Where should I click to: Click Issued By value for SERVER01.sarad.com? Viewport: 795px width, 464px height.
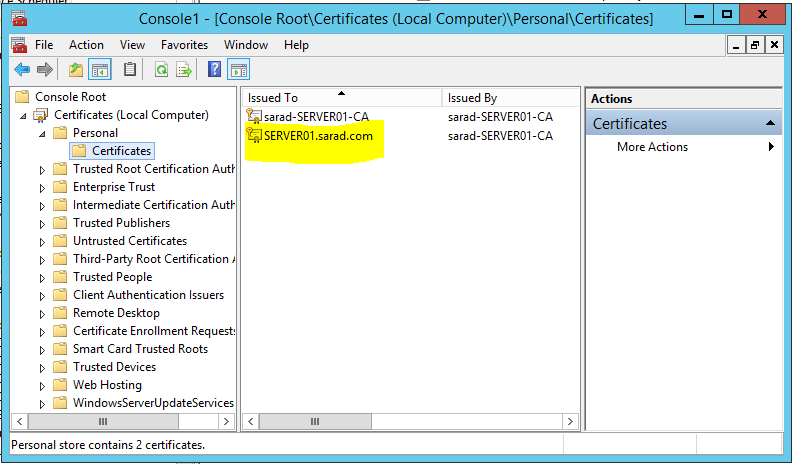coord(500,135)
